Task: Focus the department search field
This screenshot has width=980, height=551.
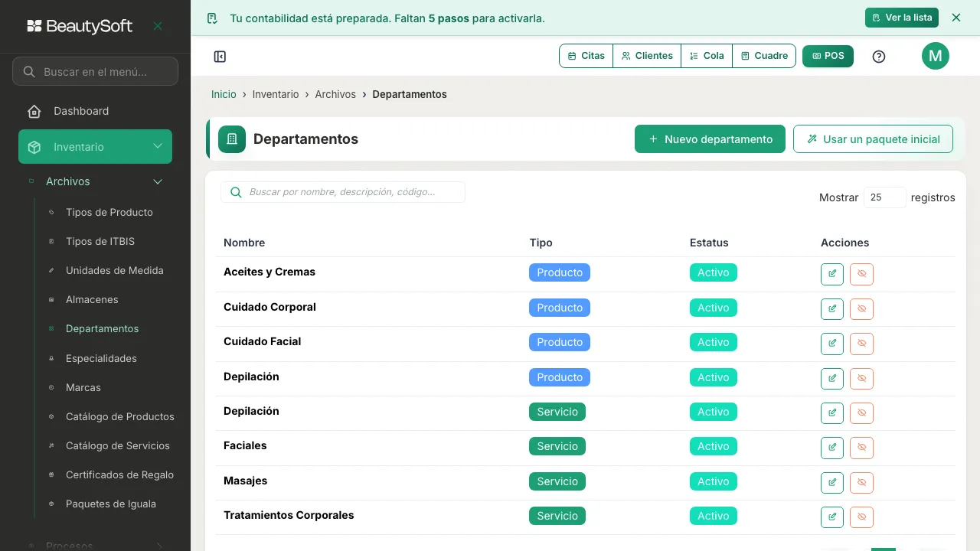Action: tap(343, 192)
